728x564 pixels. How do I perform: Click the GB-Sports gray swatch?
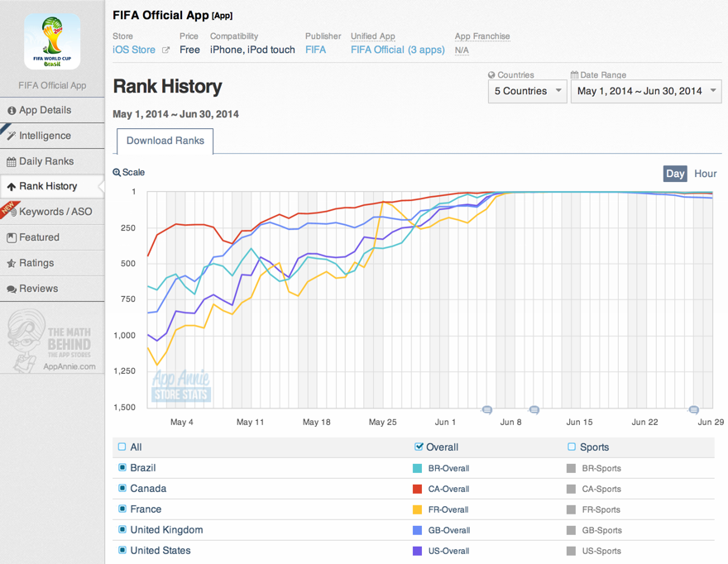(x=571, y=530)
